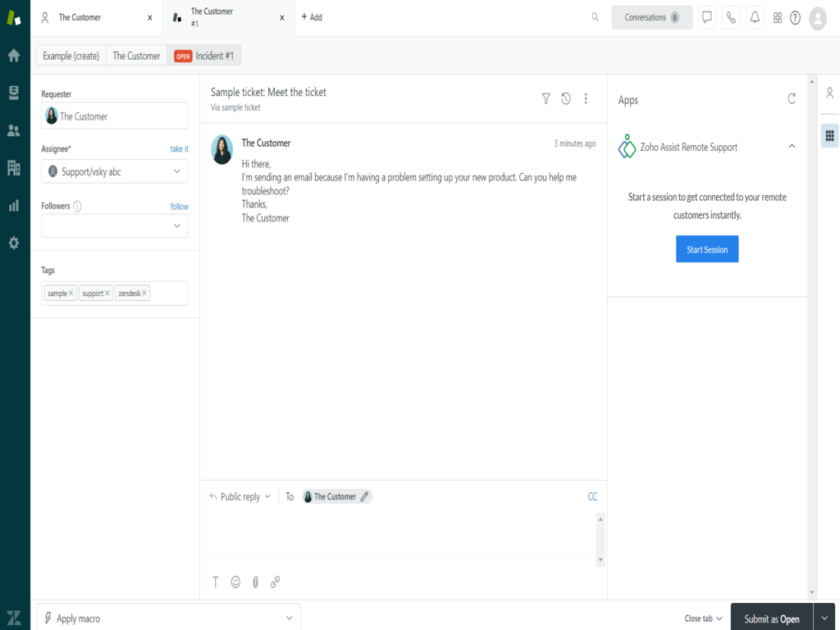Click the 'take it' link

[179, 149]
